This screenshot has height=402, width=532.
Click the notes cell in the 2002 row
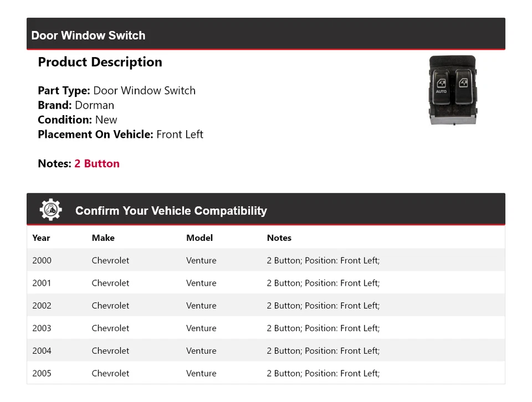pos(323,306)
